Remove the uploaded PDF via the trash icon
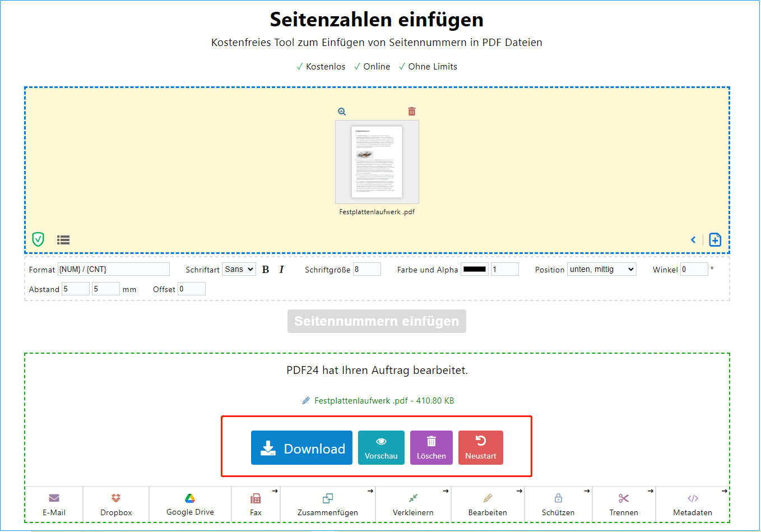761x532 pixels. point(412,111)
